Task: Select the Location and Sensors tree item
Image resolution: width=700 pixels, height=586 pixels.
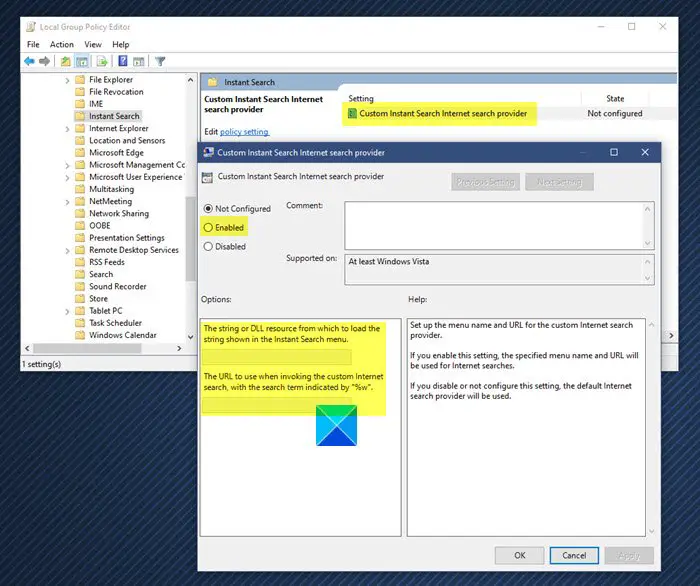Action: click(x=127, y=141)
